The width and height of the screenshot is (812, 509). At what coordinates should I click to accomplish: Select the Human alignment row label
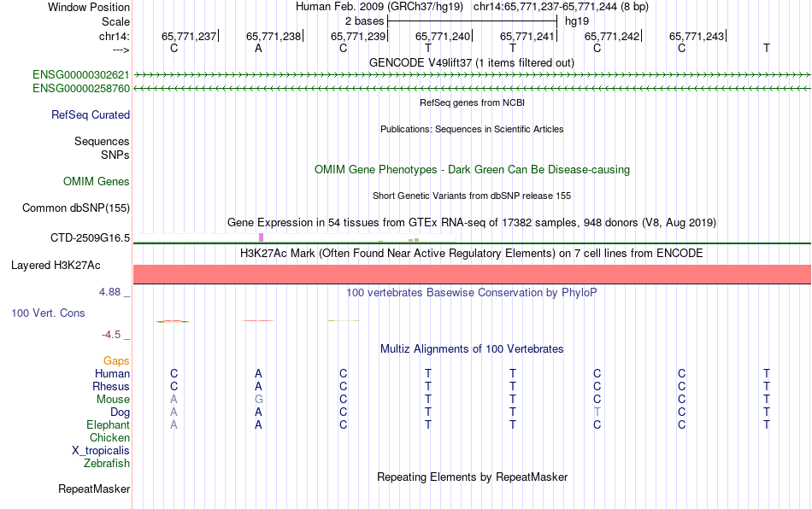click(x=112, y=373)
